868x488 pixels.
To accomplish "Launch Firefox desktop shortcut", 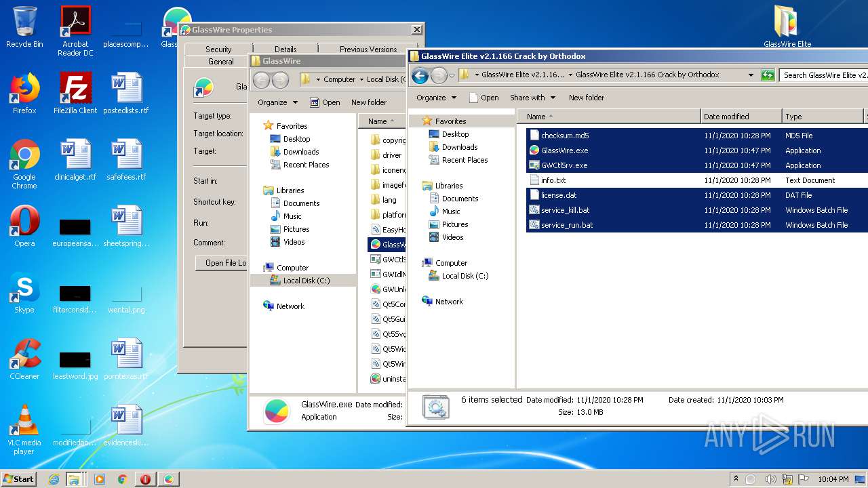I will [x=24, y=93].
